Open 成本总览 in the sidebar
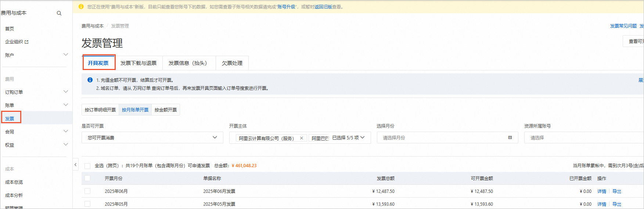 point(14,182)
